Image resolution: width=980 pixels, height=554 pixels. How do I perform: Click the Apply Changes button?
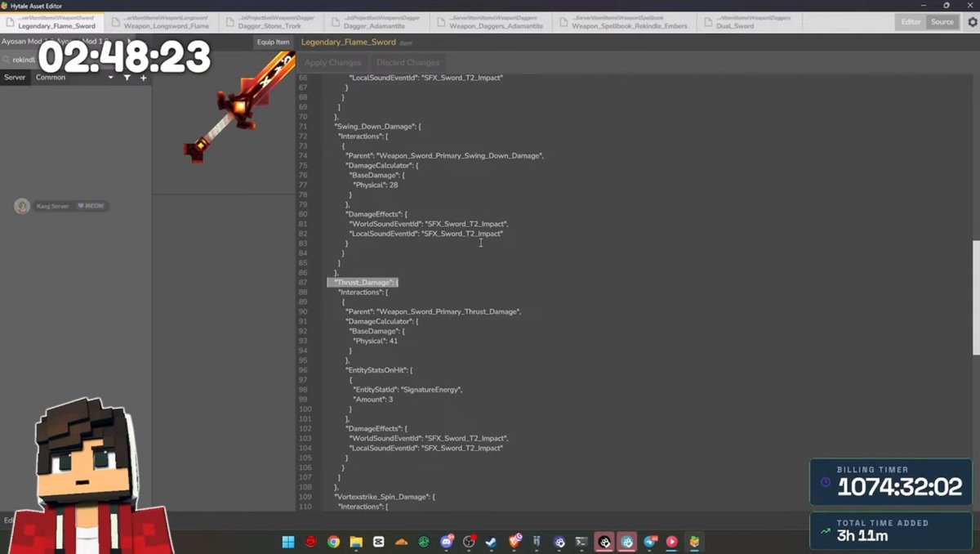pyautogui.click(x=332, y=63)
